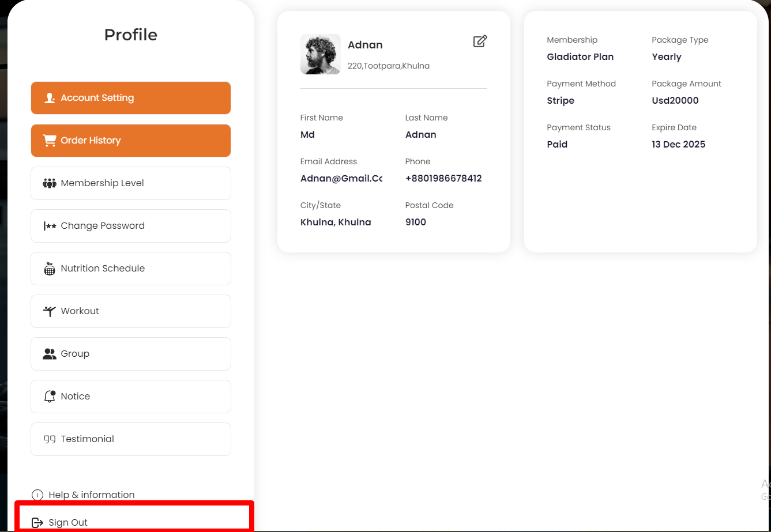Select the Membership Level menu entry
This screenshot has height=532, width=771.
click(131, 183)
